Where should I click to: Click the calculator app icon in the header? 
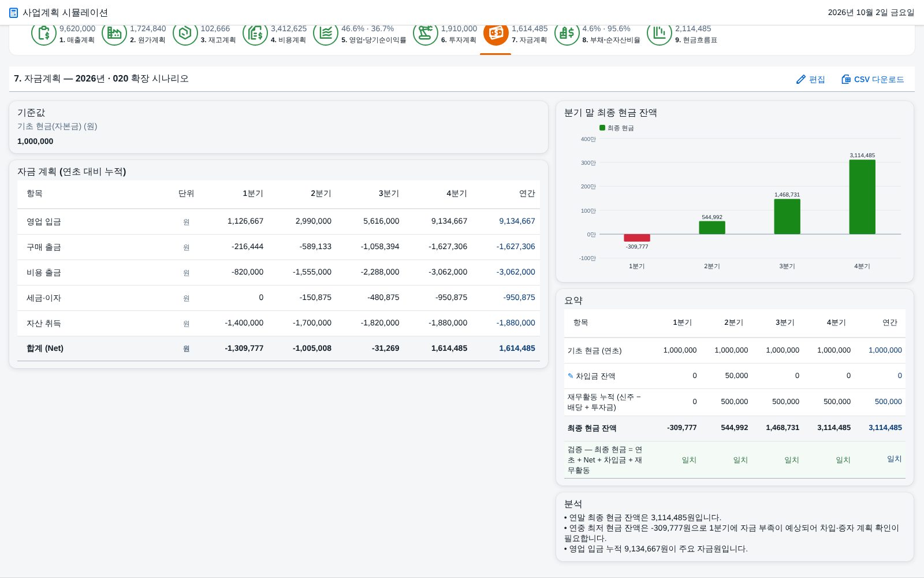coord(14,13)
